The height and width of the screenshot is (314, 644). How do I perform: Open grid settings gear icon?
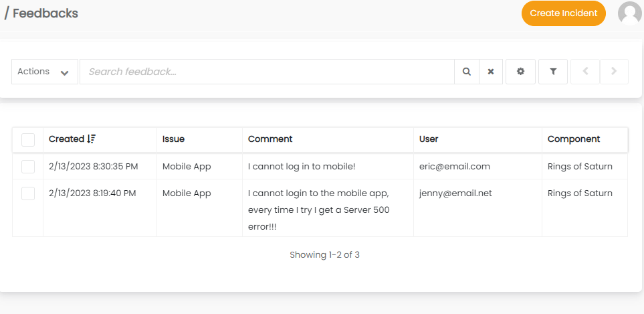520,72
